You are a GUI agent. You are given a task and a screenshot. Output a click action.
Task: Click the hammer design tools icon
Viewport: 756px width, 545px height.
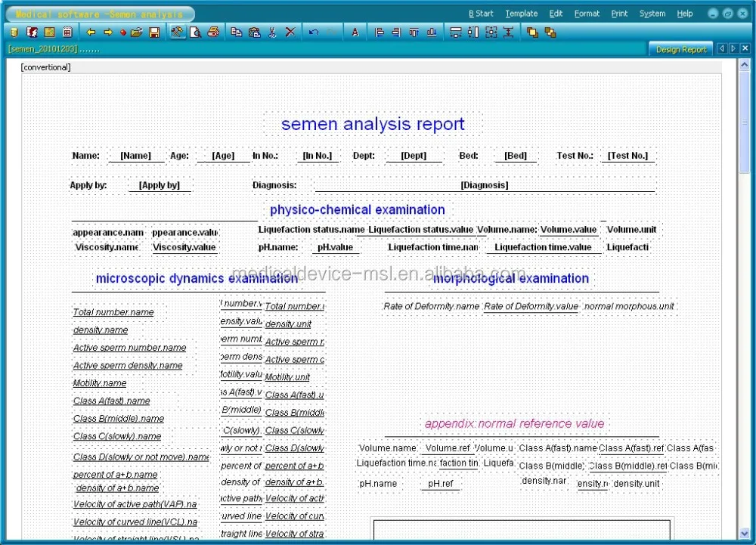178,33
